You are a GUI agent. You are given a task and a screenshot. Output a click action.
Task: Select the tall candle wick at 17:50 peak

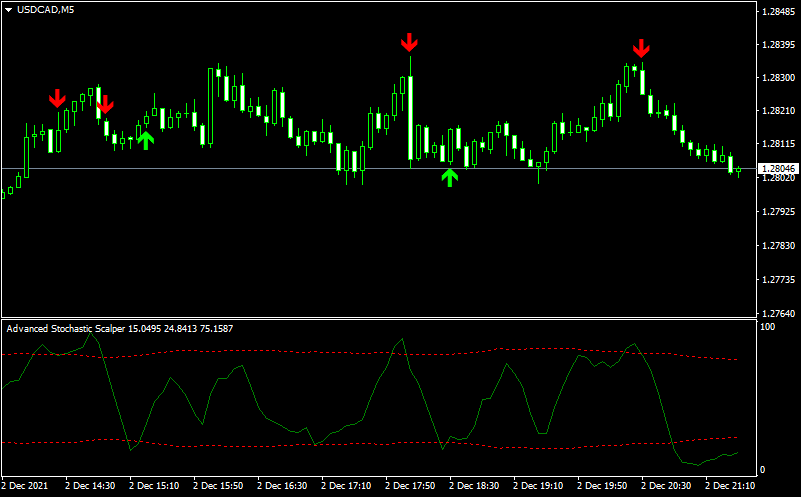pyautogui.click(x=411, y=65)
